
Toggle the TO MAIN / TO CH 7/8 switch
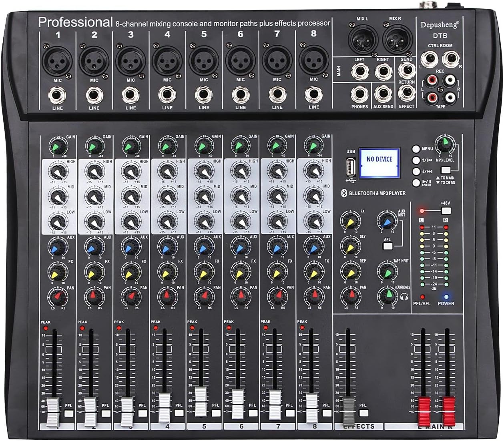[x=446, y=170]
